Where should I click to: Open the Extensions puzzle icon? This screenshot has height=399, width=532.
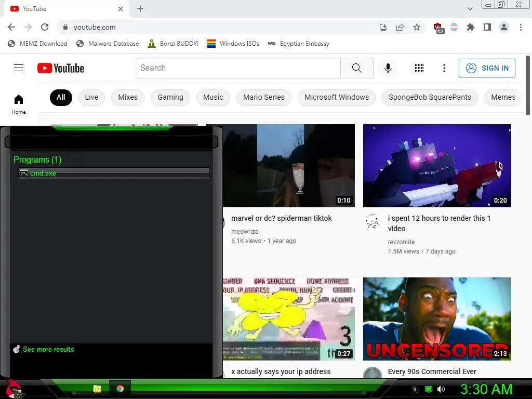pos(471,27)
